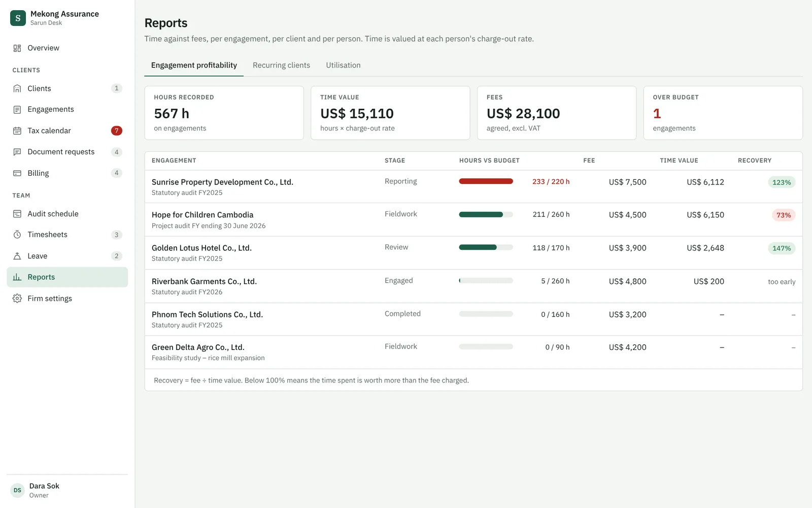Click the Reports chart icon

pyautogui.click(x=17, y=277)
